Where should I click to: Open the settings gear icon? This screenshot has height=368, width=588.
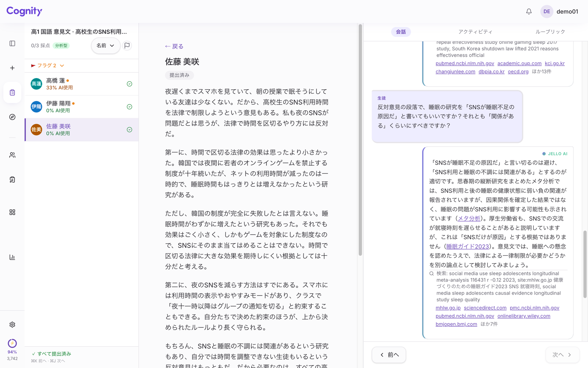point(12,325)
